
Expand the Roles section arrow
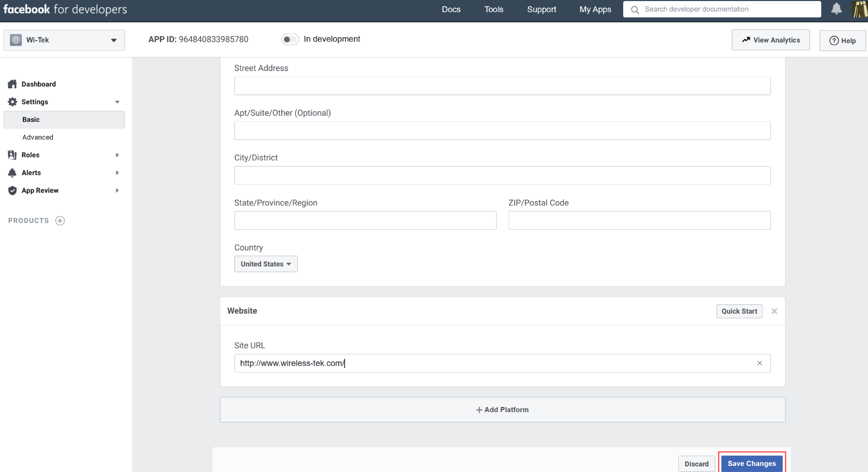click(117, 155)
